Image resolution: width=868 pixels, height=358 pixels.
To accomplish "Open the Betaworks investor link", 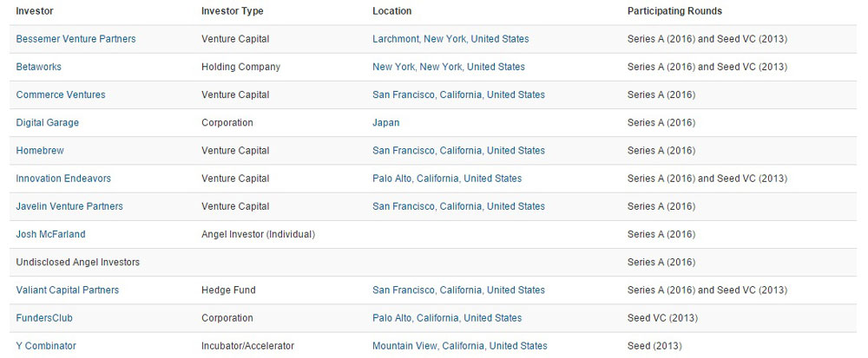I will (39, 67).
